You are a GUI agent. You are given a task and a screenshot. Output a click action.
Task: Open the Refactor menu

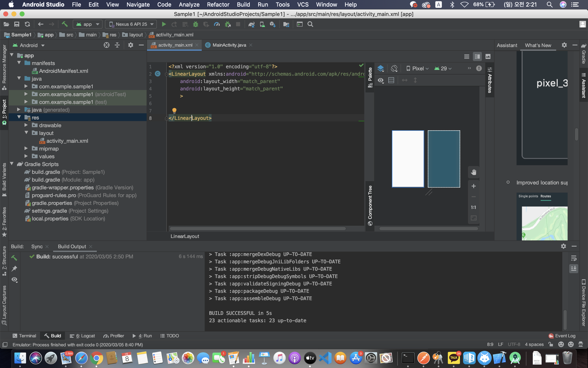(218, 4)
